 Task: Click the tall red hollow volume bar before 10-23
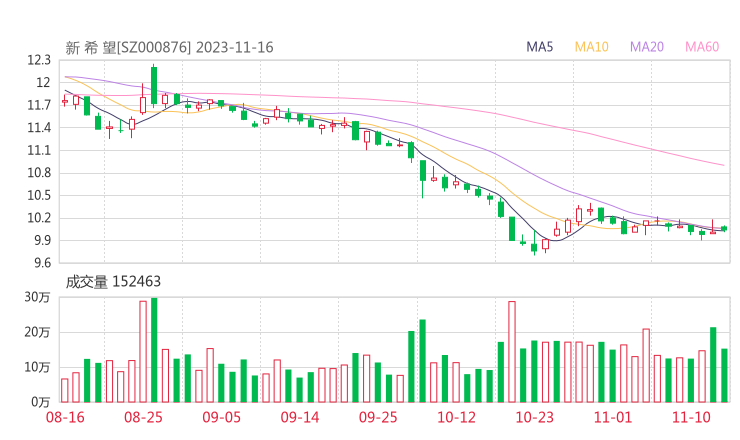(x=512, y=352)
